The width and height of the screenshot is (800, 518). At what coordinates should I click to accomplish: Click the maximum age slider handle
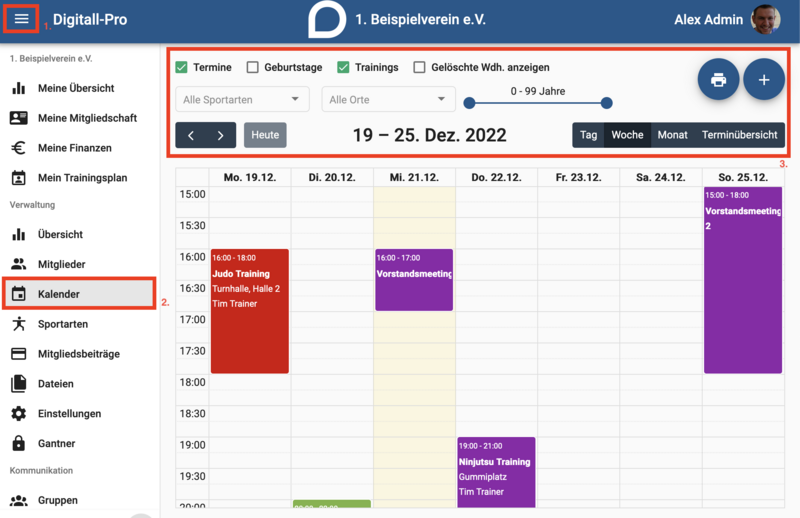point(607,103)
